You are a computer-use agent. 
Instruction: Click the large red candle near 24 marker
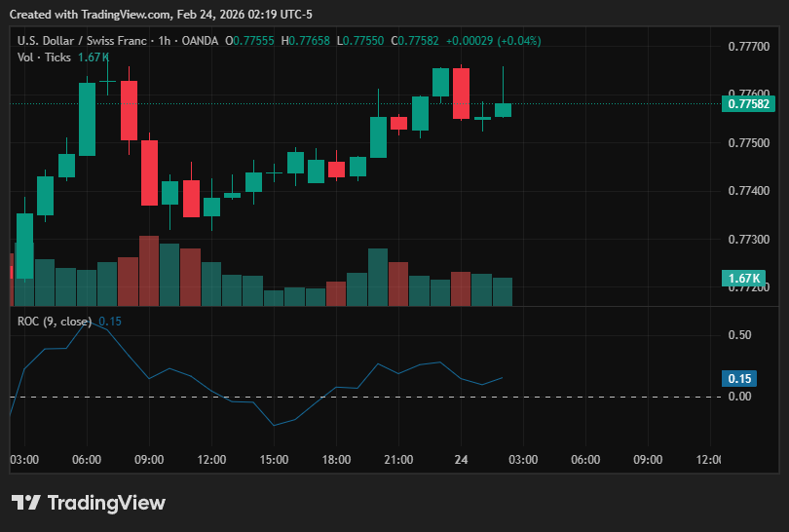(461, 94)
